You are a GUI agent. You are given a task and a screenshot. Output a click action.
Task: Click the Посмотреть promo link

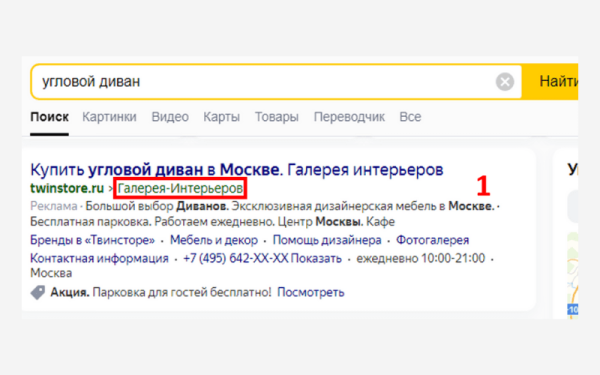tap(311, 292)
